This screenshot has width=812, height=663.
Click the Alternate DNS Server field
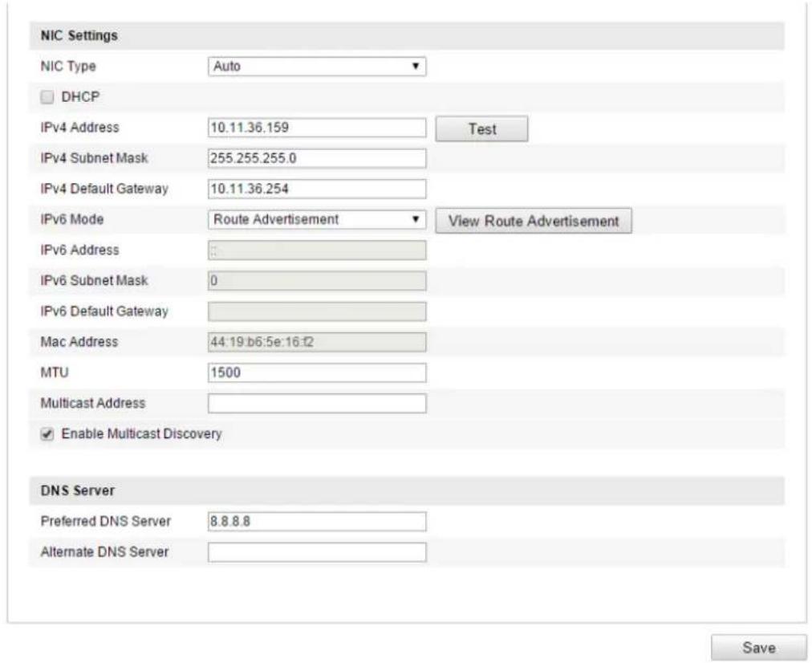point(317,552)
